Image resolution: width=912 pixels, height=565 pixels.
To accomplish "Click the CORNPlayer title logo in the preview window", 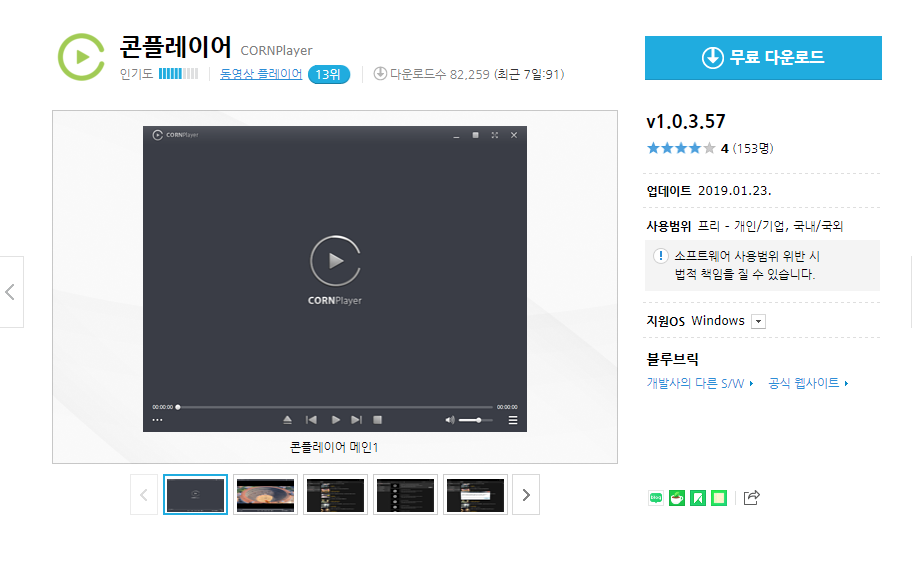I will pos(176,135).
